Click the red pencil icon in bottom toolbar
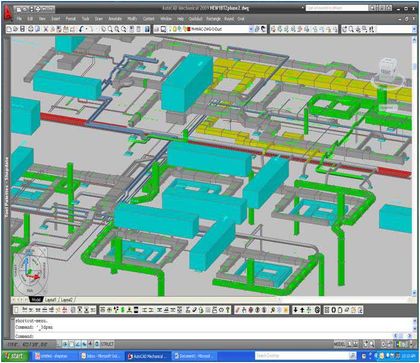Image resolution: width=420 pixels, height=363 pixels. (x=237, y=310)
